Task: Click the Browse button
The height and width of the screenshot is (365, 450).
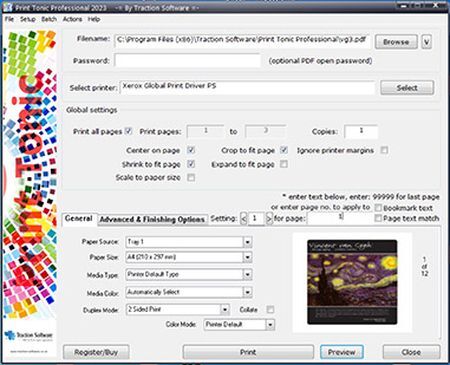Action: [x=396, y=42]
